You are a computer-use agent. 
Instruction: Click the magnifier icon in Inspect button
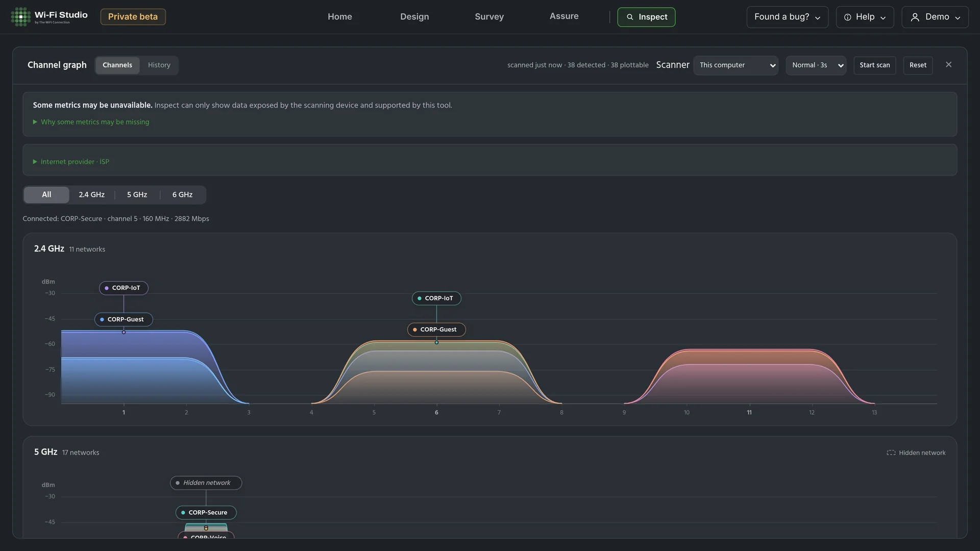tap(630, 17)
